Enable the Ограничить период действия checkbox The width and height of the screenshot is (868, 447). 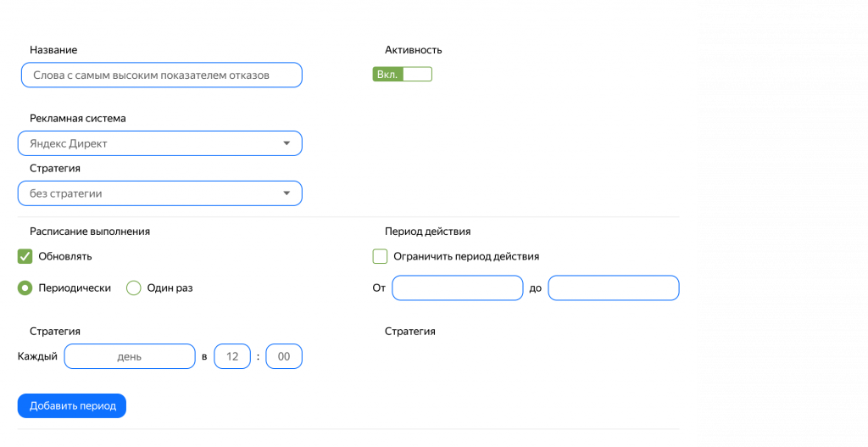[380, 256]
